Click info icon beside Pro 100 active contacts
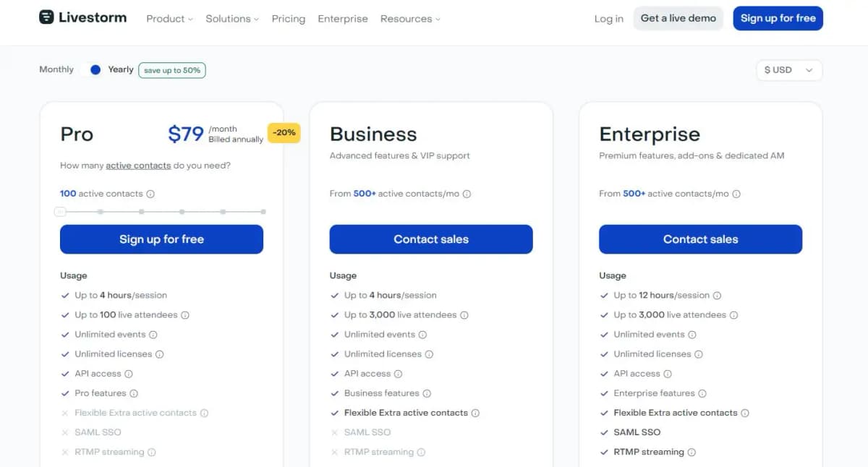 click(150, 194)
